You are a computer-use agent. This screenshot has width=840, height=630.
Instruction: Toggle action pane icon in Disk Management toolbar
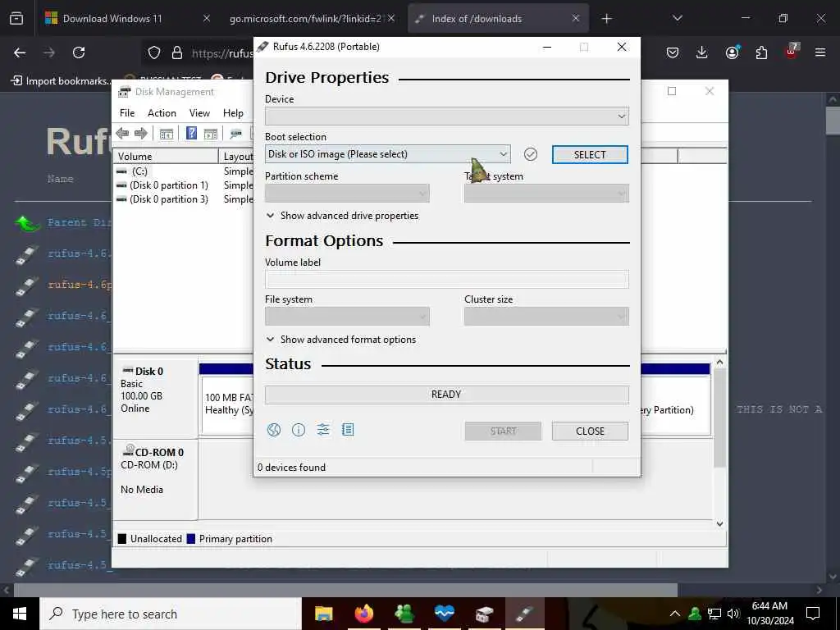211,134
